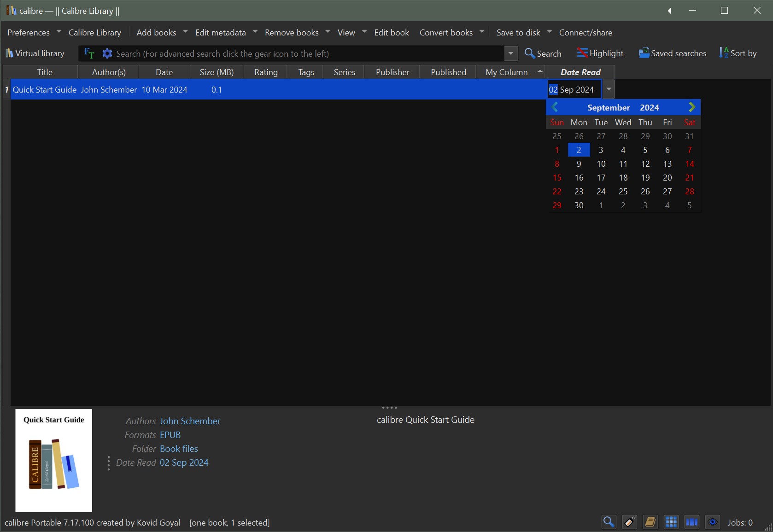The image size is (773, 532).
Task: Expand the Save to disk dropdown arrow
Action: click(549, 32)
